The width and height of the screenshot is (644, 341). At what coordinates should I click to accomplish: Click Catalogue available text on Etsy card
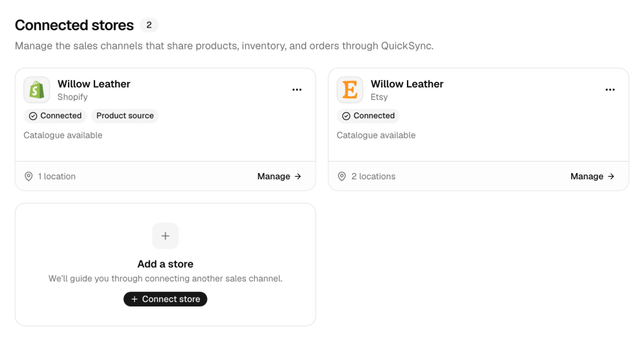click(x=376, y=135)
